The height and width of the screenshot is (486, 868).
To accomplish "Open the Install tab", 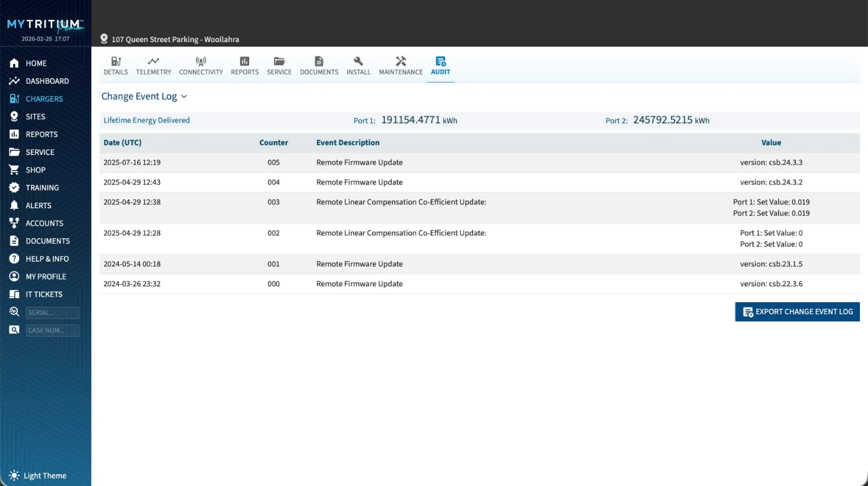I will (358, 66).
